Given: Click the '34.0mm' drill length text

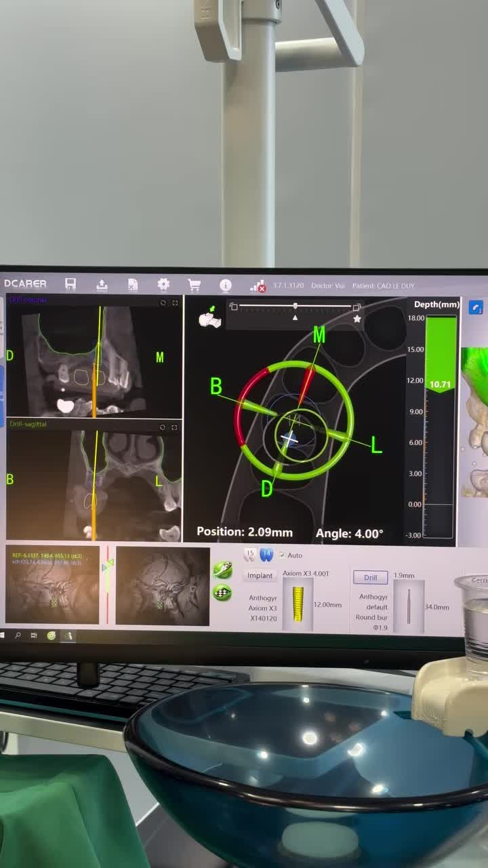Looking at the screenshot, I should coord(437,608).
